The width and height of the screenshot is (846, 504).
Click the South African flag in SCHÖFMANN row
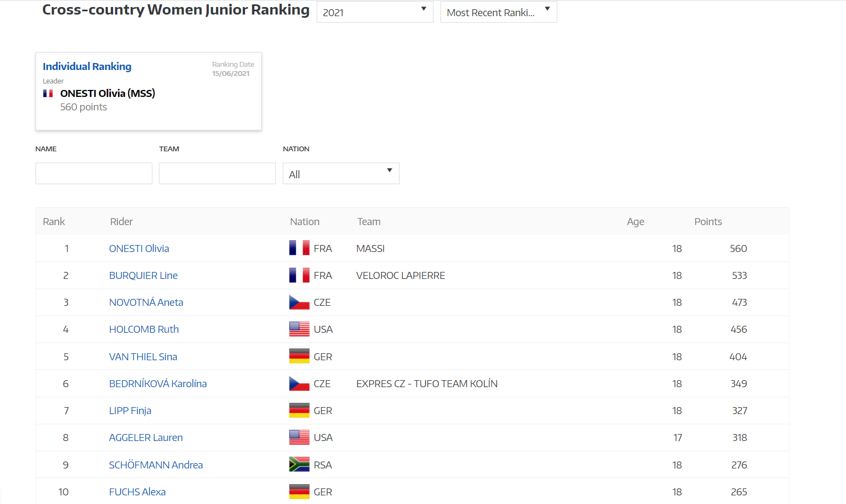299,465
